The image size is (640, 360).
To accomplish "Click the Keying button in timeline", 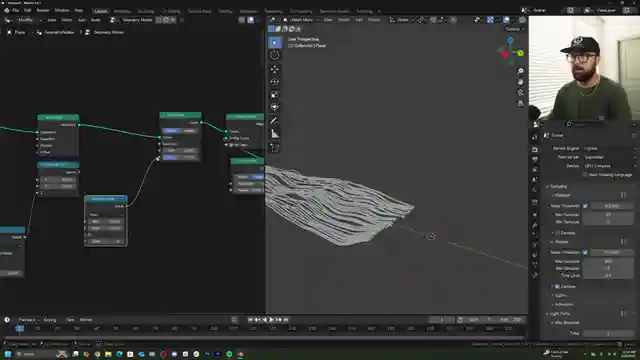I will (51, 320).
